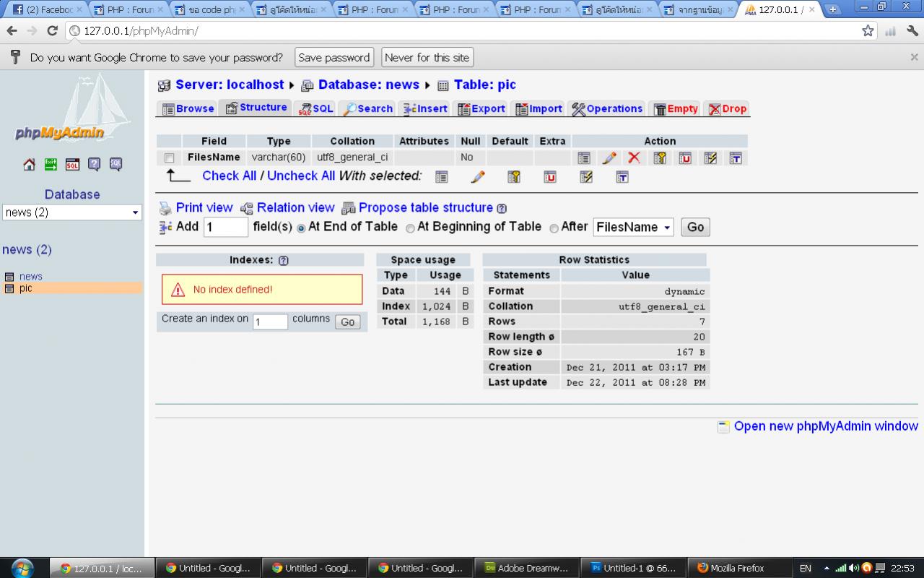924x578 pixels.
Task: Add Unique index icon in FilesName row
Action: click(x=685, y=158)
